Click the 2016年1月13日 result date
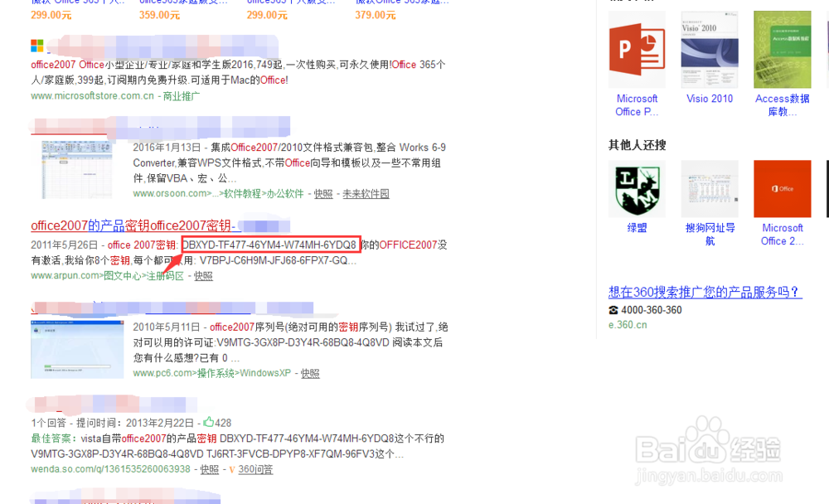Screen dimensions: 829x504 (167, 148)
